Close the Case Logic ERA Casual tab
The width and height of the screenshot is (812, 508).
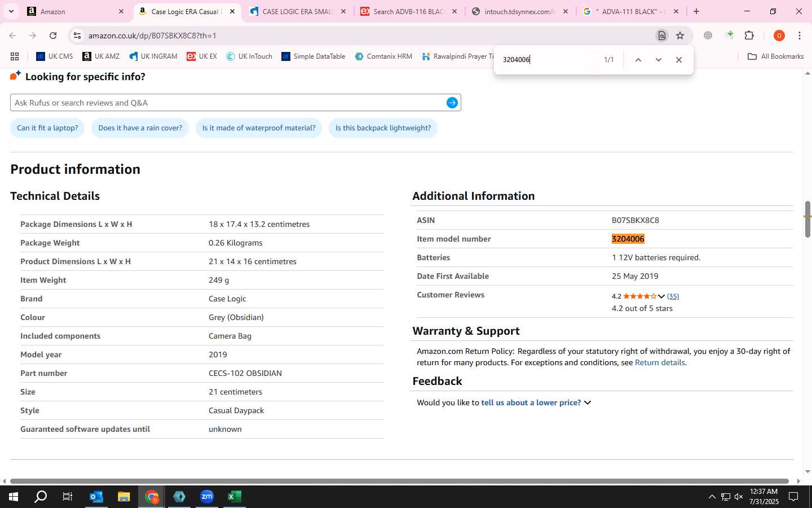(x=232, y=11)
